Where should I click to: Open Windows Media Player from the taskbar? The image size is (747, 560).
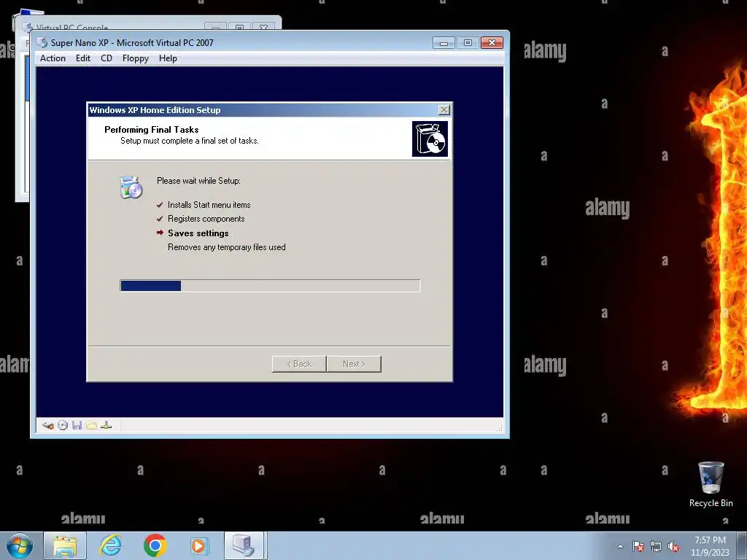198,545
